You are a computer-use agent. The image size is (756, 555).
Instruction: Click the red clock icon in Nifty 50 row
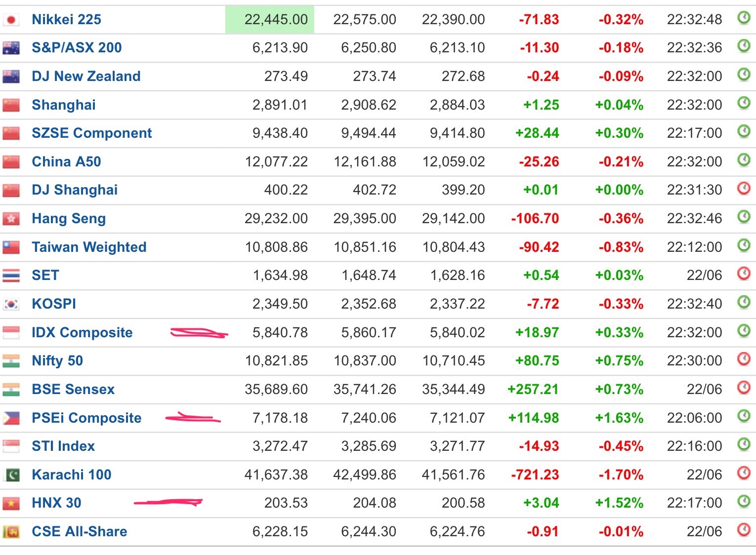click(744, 359)
